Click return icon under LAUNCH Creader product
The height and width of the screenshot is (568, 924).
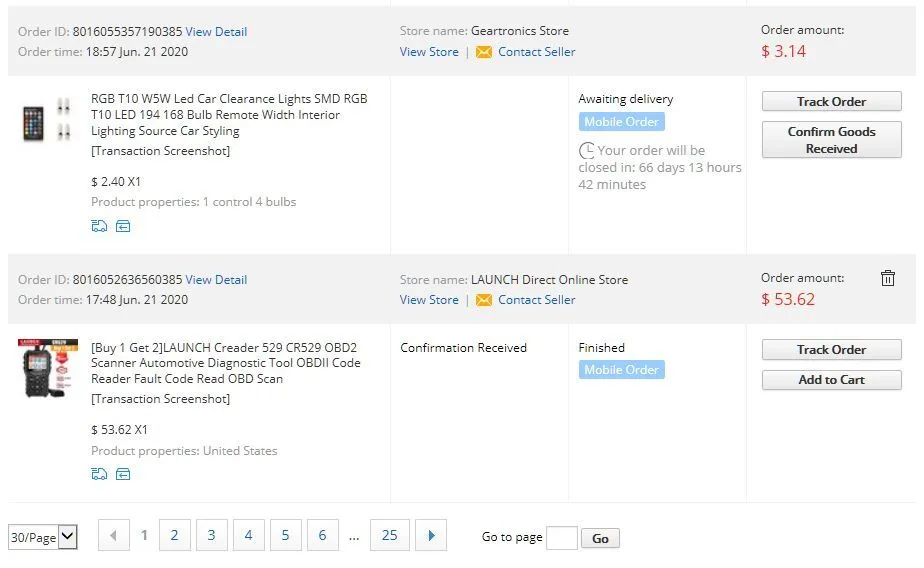[x=123, y=474]
